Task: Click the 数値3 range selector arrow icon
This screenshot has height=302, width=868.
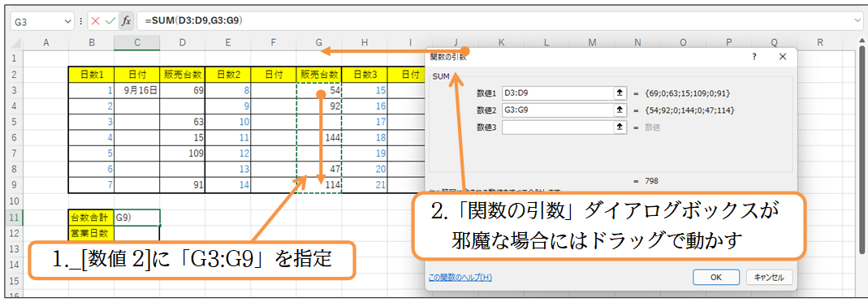Action: point(620,127)
